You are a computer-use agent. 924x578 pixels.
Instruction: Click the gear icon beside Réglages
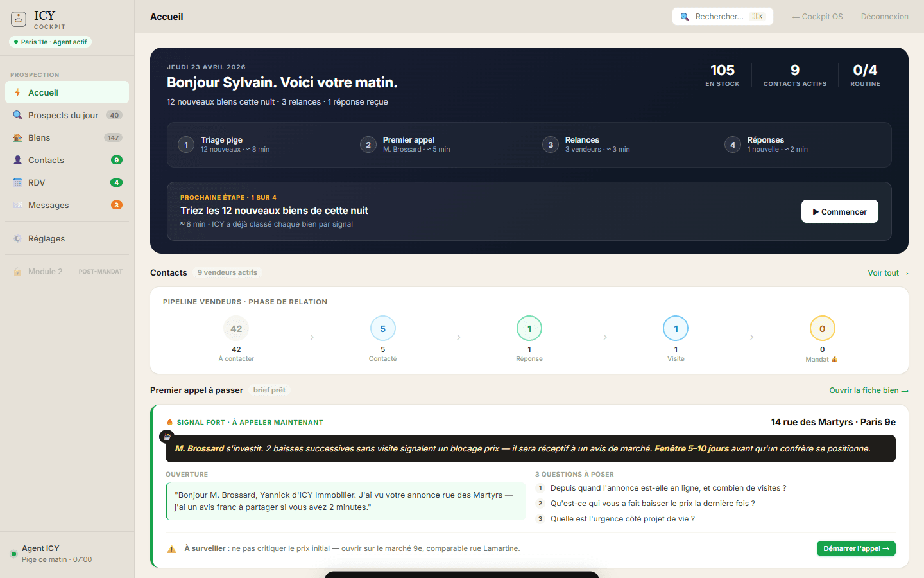[17, 238]
